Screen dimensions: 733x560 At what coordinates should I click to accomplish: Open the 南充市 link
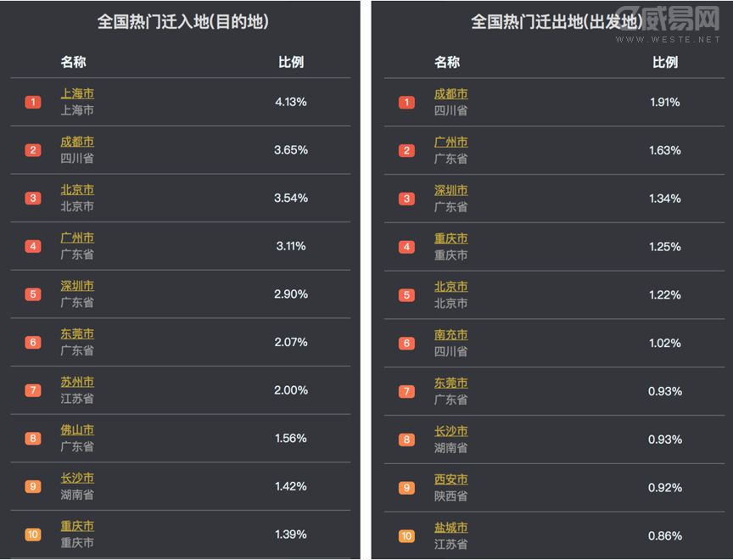coord(450,335)
